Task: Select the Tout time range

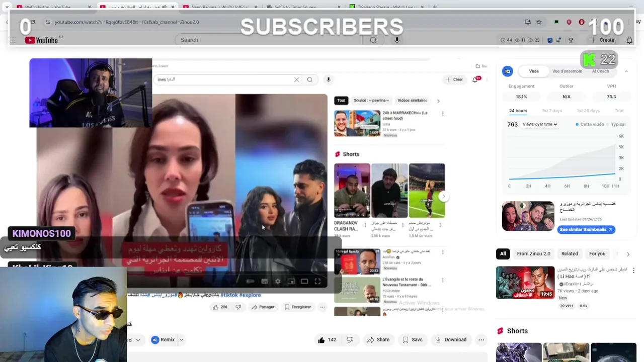Action: click(619, 111)
